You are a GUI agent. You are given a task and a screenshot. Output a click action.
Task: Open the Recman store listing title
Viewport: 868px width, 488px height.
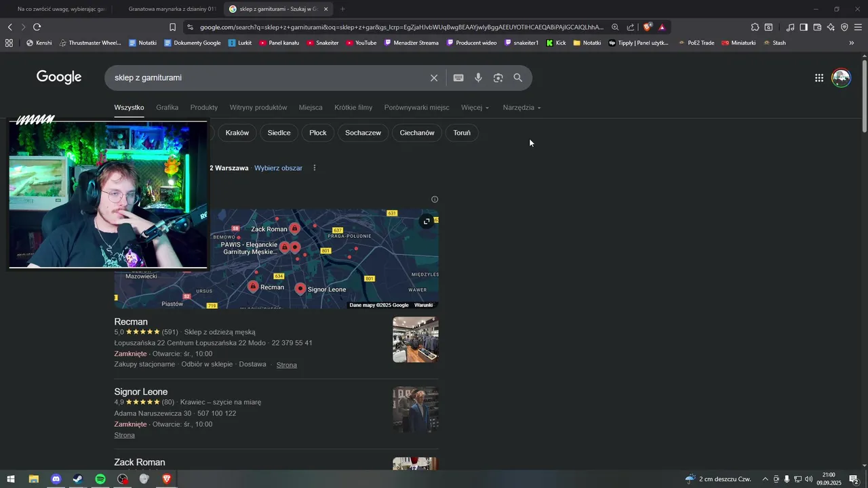click(x=131, y=322)
